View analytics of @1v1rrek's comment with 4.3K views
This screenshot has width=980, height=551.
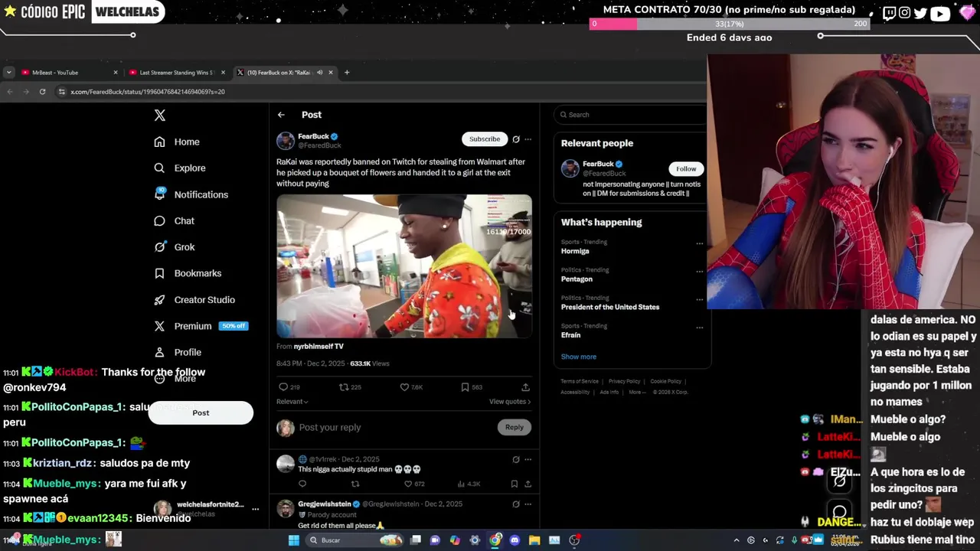pyautogui.click(x=469, y=484)
